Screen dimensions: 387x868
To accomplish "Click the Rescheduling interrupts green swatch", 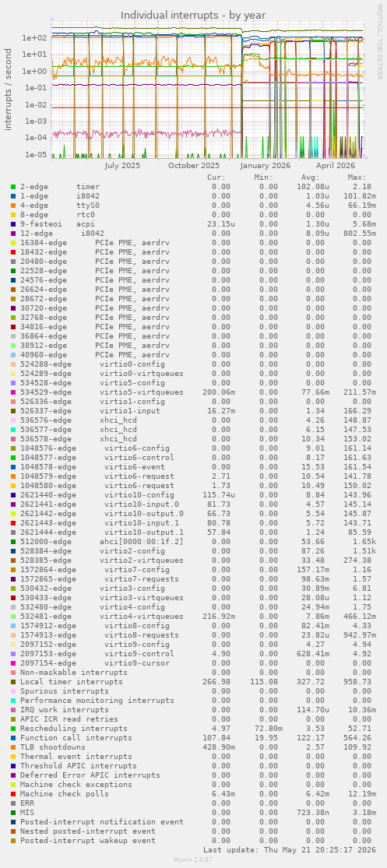I will click(13, 729).
